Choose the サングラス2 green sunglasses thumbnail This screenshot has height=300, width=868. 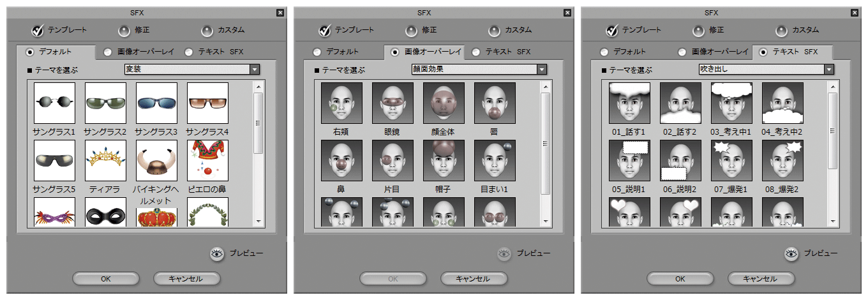tap(105, 103)
